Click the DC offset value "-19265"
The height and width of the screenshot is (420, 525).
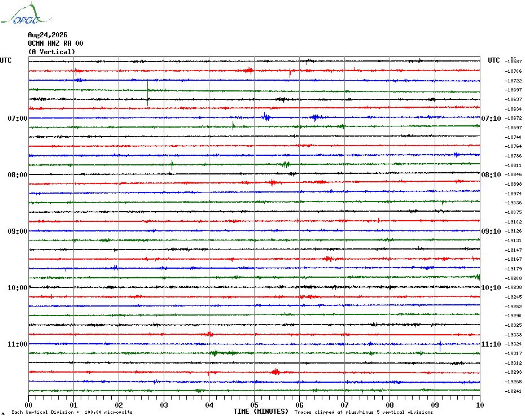pyautogui.click(x=513, y=382)
